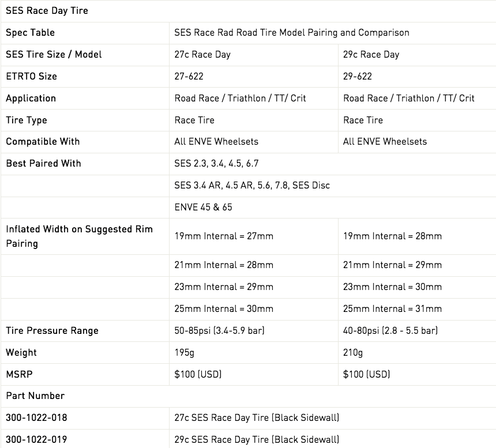Select the "195g" weight value

point(185,352)
